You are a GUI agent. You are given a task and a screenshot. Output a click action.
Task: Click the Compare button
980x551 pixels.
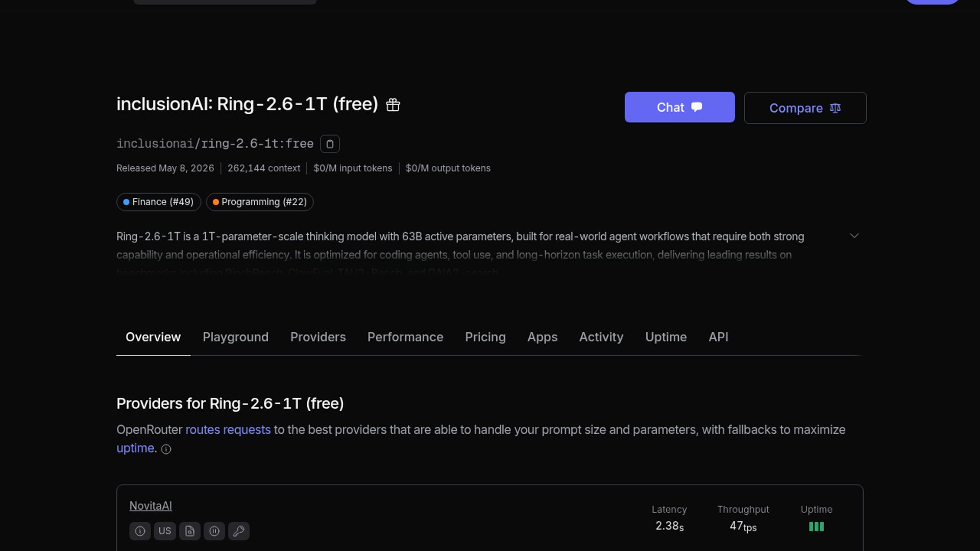[805, 108]
